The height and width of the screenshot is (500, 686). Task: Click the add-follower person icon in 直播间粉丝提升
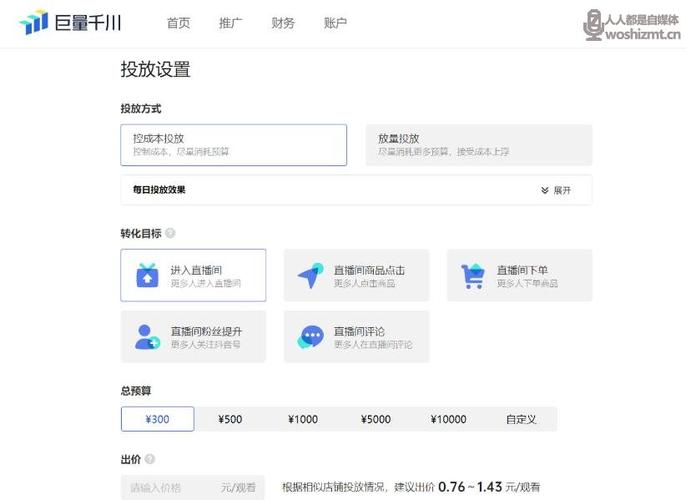point(147,337)
